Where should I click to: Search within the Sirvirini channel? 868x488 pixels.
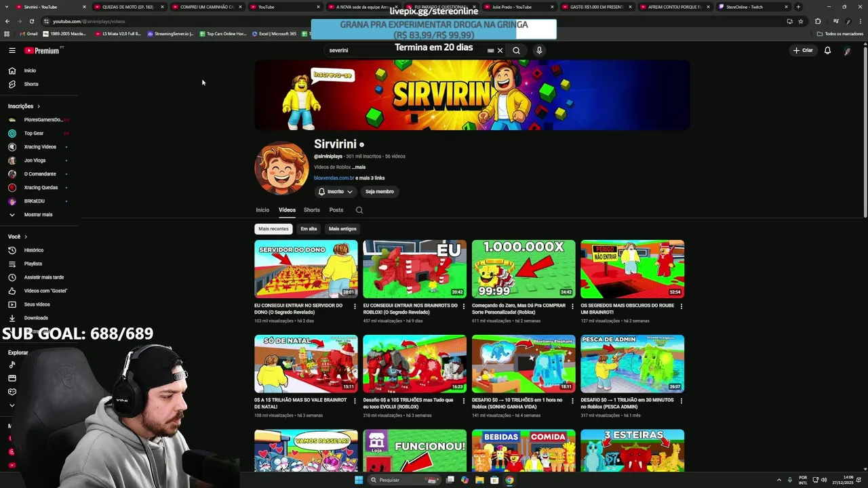click(359, 210)
